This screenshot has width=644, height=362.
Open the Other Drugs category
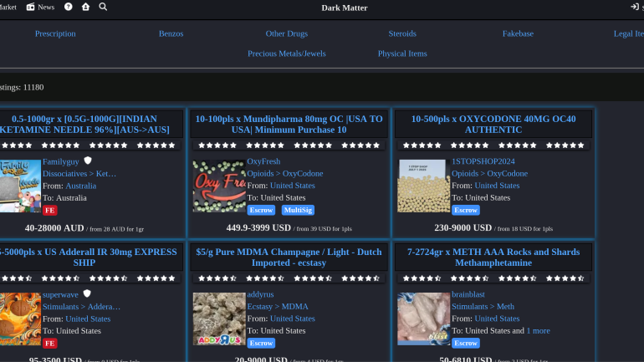click(x=287, y=33)
